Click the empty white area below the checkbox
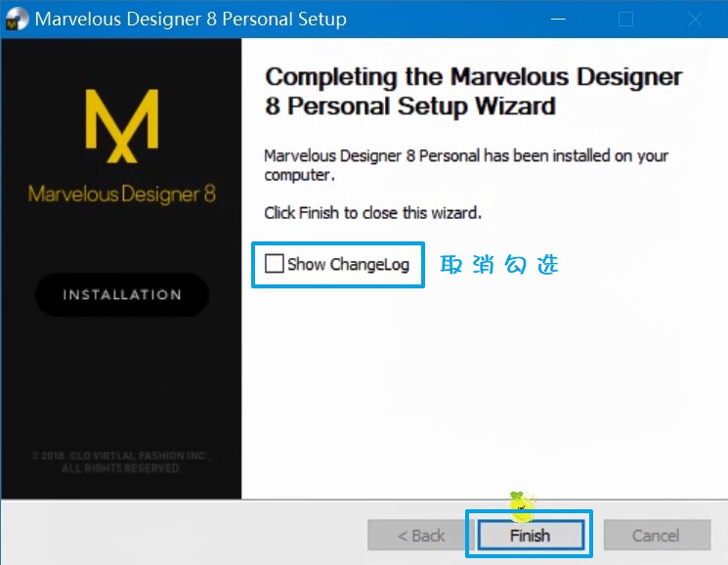The height and width of the screenshot is (565, 728). coord(483,390)
